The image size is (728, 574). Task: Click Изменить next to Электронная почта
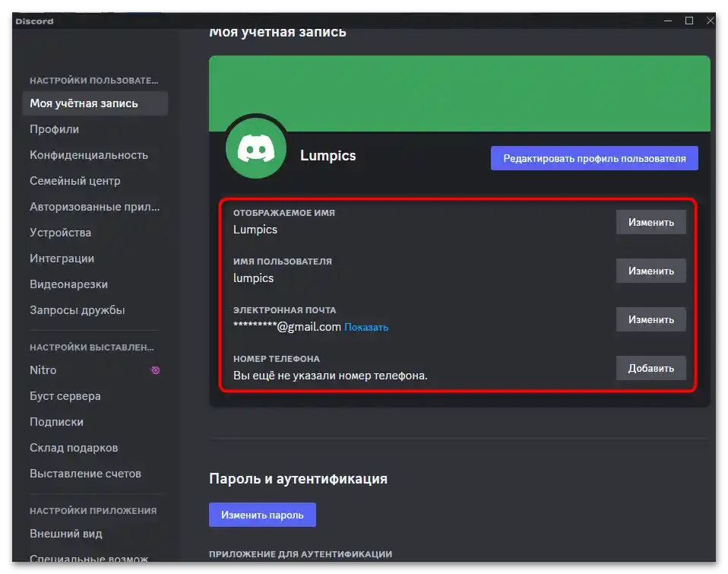651,319
